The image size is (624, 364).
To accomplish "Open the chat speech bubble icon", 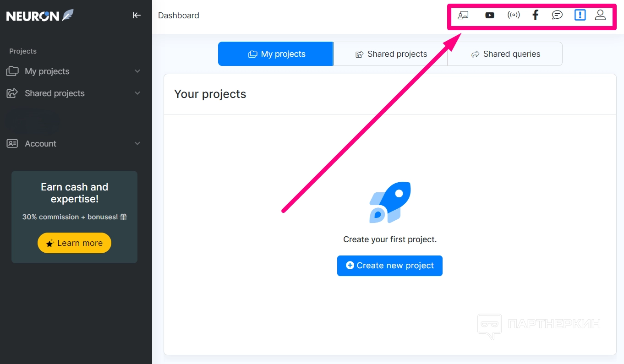I will click(557, 15).
